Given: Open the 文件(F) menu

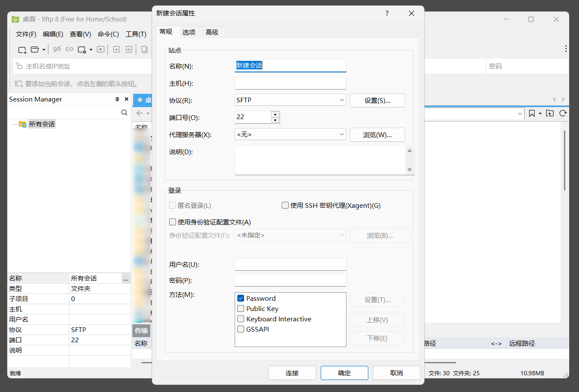Looking at the screenshot, I should click(x=26, y=34).
